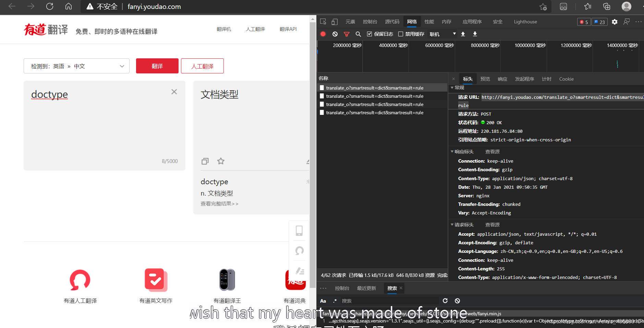Reload the page with refresh icon
The height and width of the screenshot is (328, 644).
click(50, 6)
